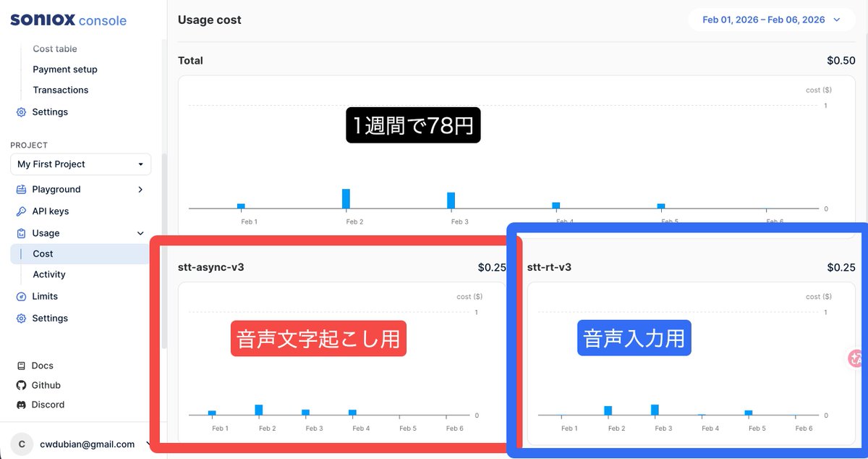
Task: Open the Transactions page
Action: click(60, 90)
